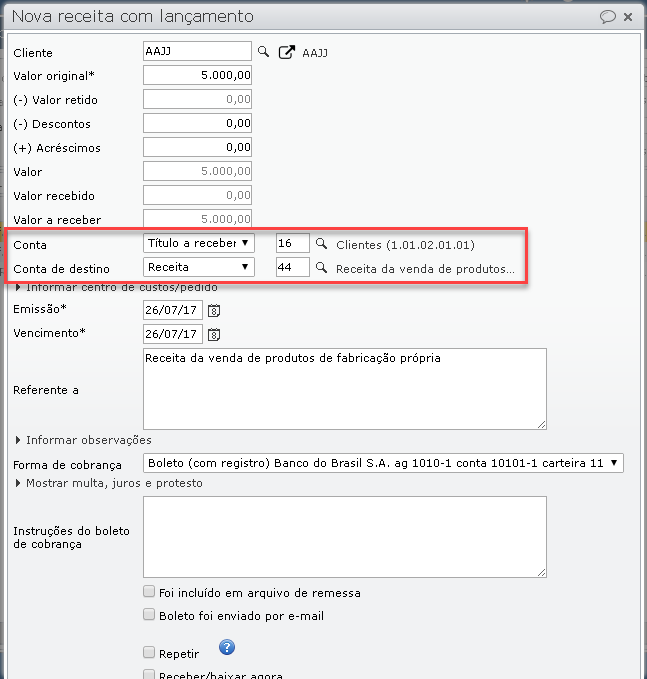
Task: Click the Valor retido disabled field
Action: point(197,99)
